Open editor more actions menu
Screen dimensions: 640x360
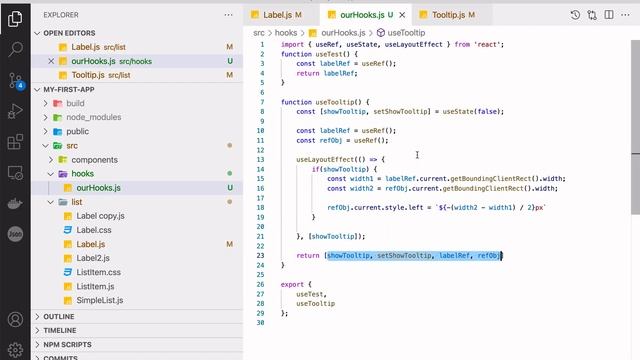tap(625, 15)
